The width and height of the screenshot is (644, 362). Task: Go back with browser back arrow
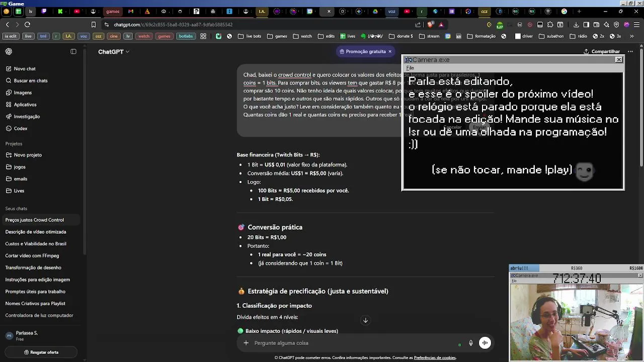7,24
